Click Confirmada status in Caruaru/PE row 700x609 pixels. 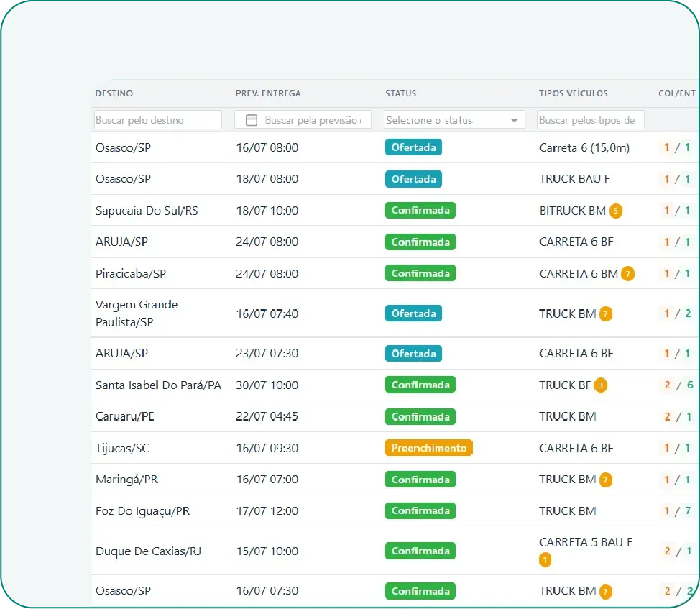pyautogui.click(x=420, y=416)
